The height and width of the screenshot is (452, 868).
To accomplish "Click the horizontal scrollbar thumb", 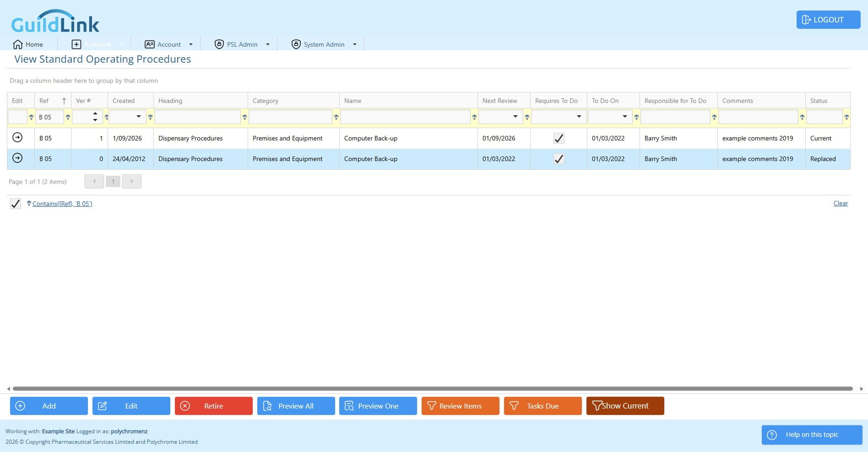I will tap(433, 388).
